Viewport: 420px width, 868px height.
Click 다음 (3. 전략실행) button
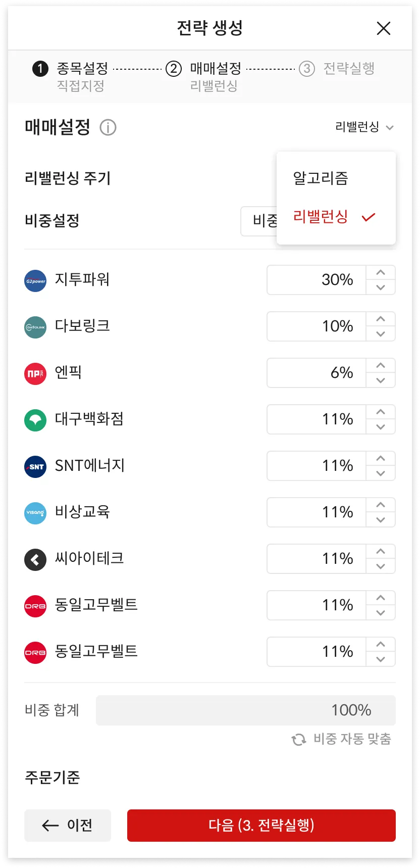coord(261,825)
